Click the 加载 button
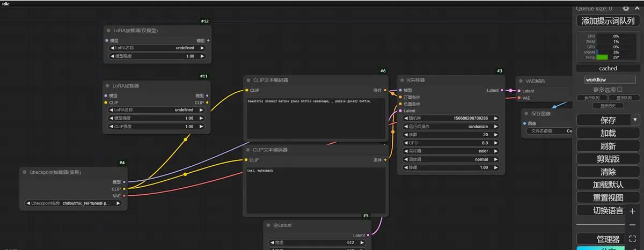 click(608, 133)
